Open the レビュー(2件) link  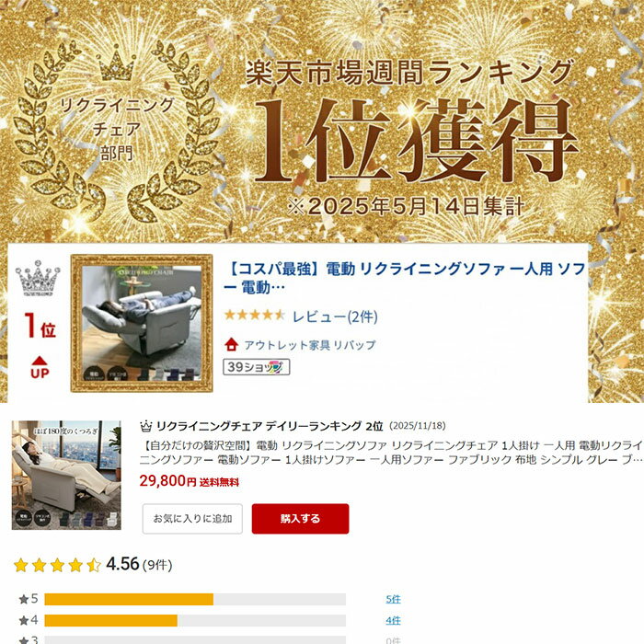point(335,316)
